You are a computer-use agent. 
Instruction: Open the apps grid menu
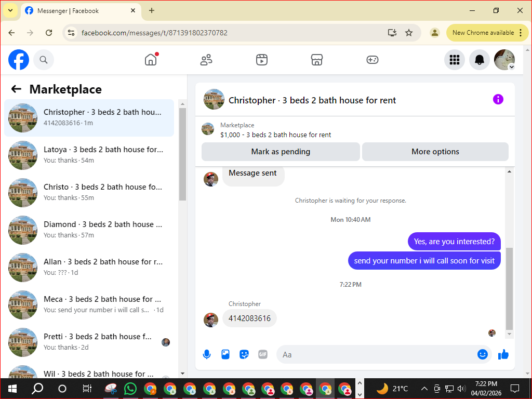(454, 60)
